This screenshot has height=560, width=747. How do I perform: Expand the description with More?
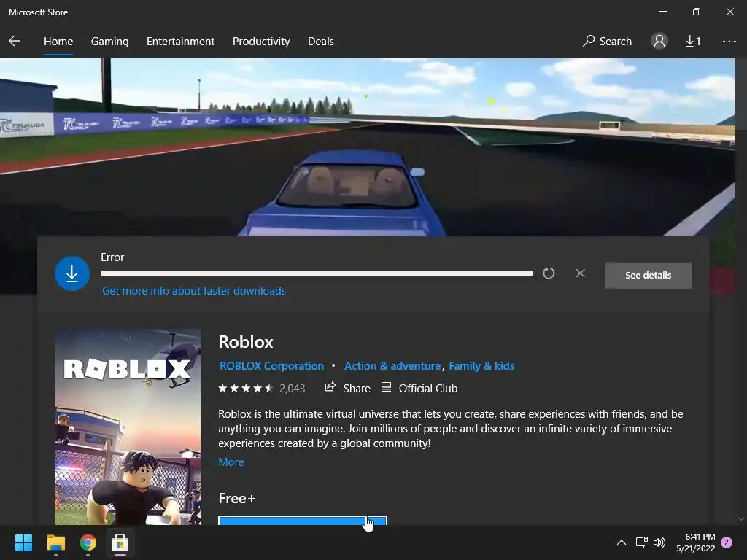pyautogui.click(x=231, y=462)
